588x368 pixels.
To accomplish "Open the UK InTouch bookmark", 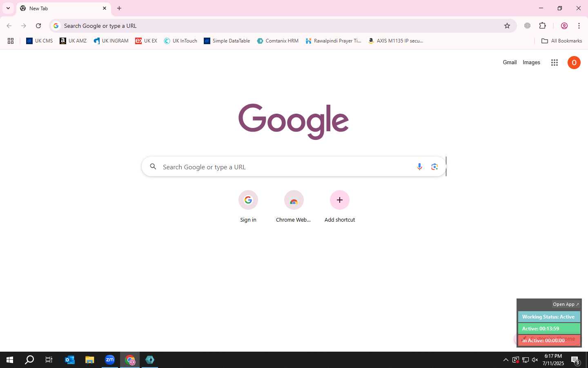I will [180, 41].
